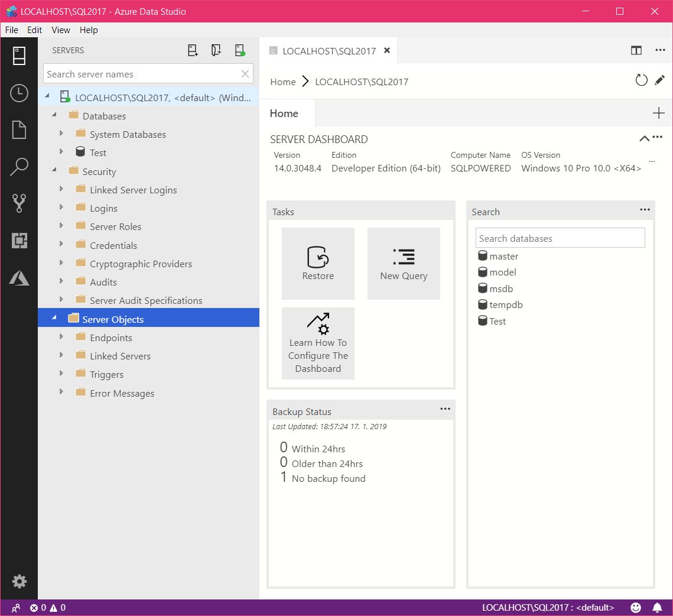The height and width of the screenshot is (616, 673).
Task: Click the Show Active Connections icon
Action: (239, 50)
